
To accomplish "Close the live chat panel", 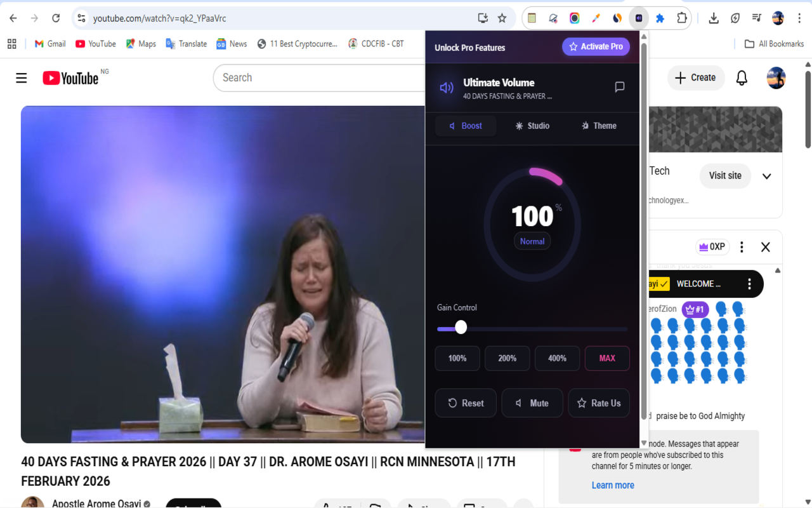I will 765,247.
